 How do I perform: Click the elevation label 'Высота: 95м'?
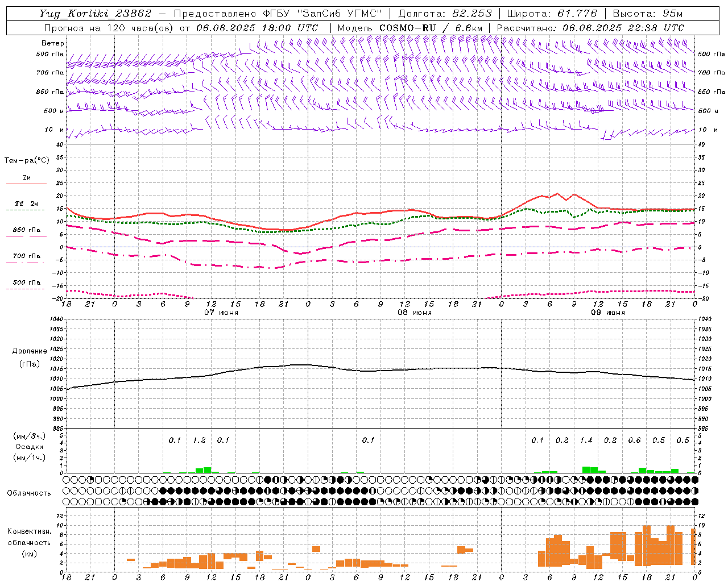tap(648, 14)
